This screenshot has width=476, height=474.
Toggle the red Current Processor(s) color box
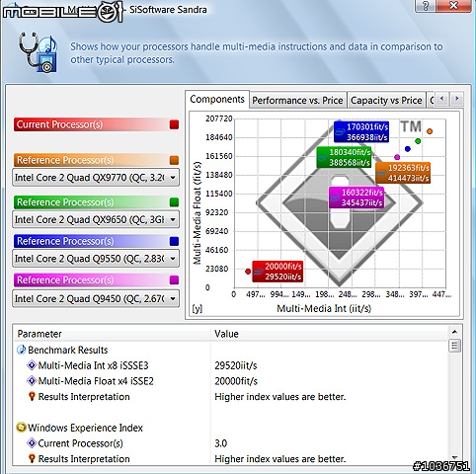(174, 124)
